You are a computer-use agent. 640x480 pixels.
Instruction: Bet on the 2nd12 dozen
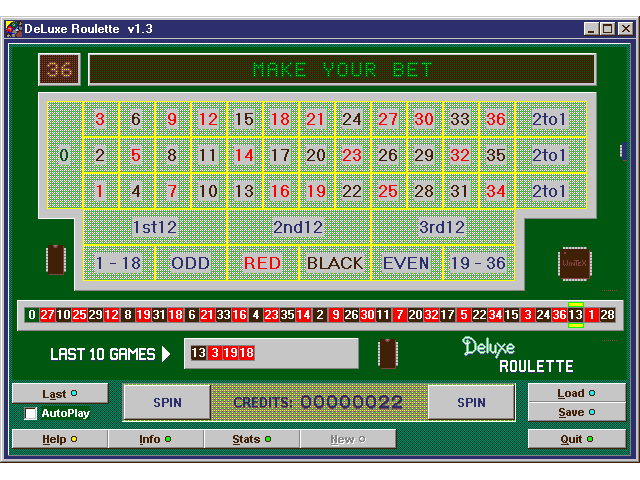(x=298, y=227)
